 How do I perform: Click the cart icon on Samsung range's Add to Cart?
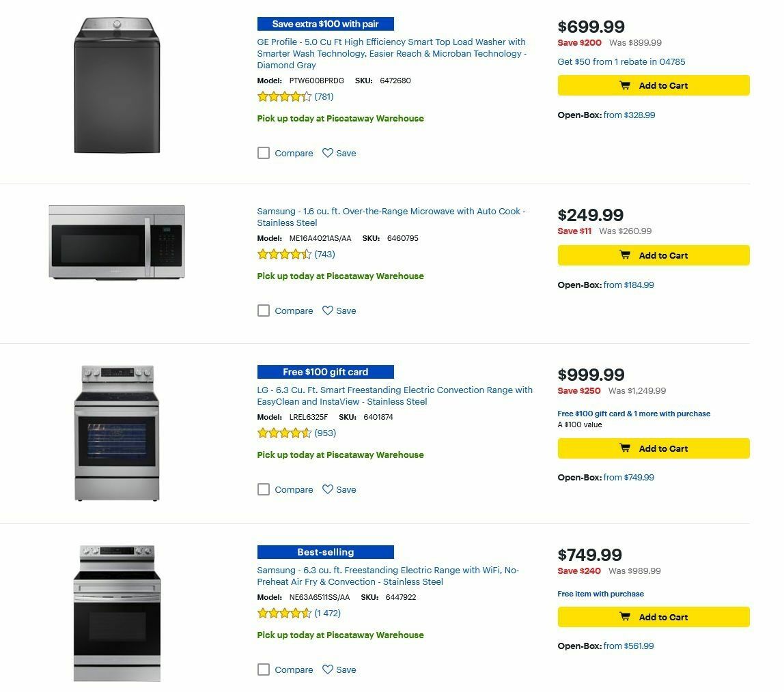pyautogui.click(x=626, y=617)
